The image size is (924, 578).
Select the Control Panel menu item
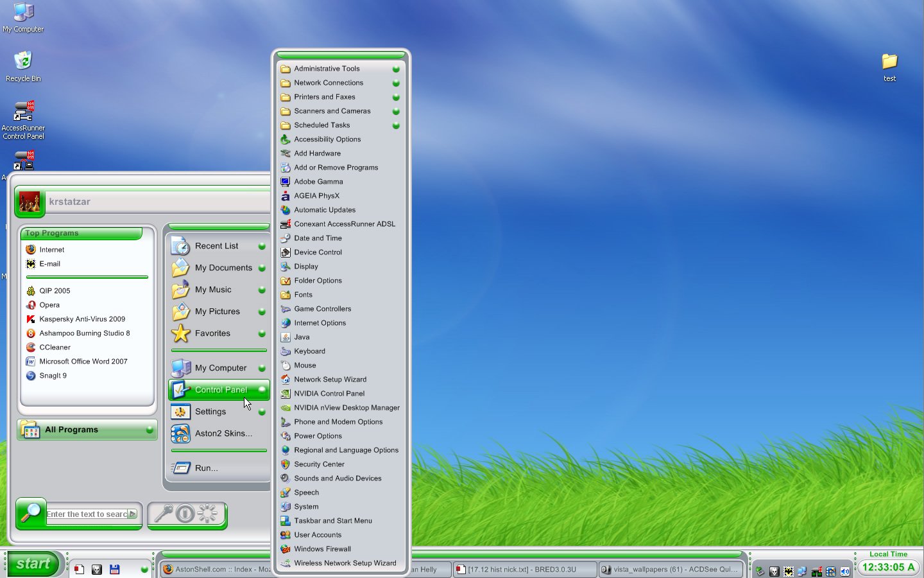pos(219,390)
